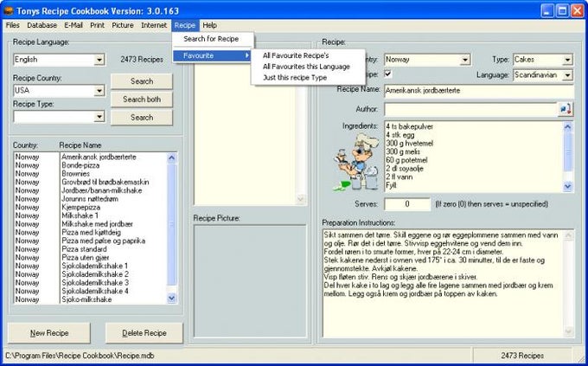Click 2473 Recipes count in status bar
The height and width of the screenshot is (366, 588).
(x=522, y=356)
